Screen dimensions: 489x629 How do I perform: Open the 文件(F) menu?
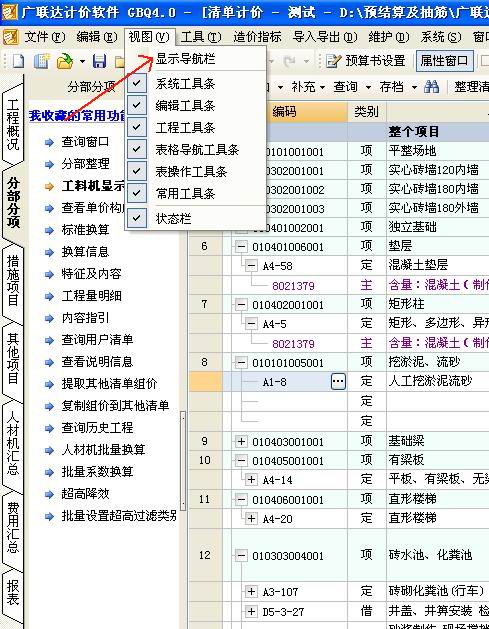(x=44, y=37)
